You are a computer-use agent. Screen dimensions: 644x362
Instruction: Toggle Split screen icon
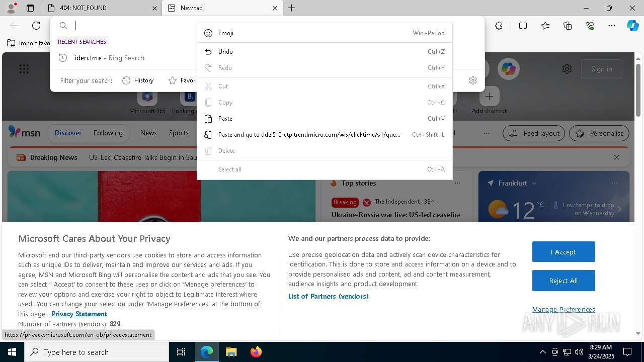[523, 26]
